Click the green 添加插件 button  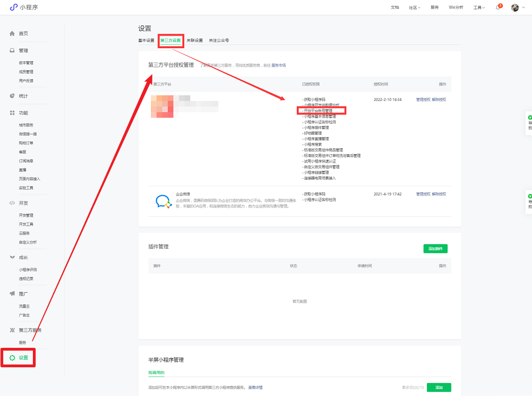coord(435,249)
